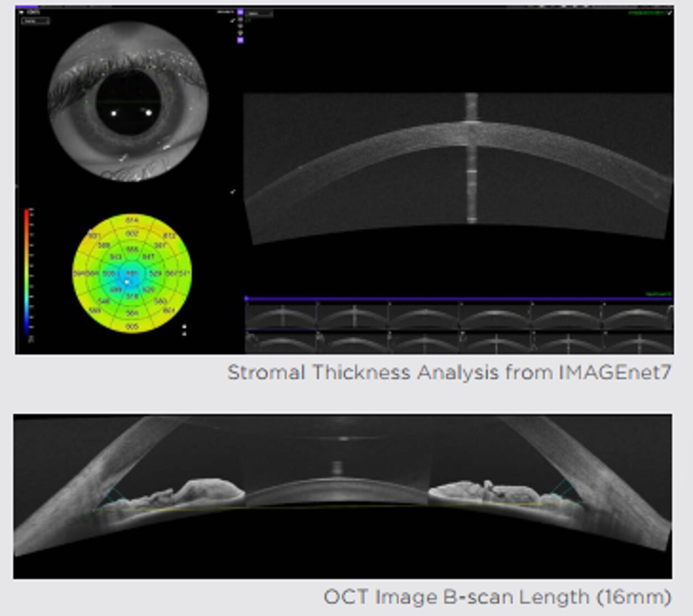Screen dimensions: 693x616
Task: Click the second icon in the vertical toolbar
Action: (x=240, y=19)
